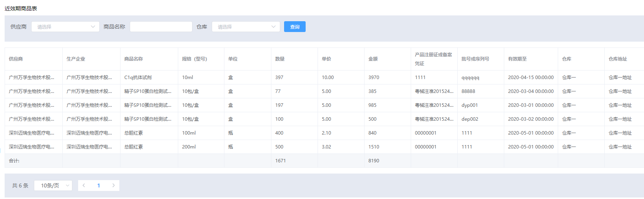Viewport: 644px width, 199px height.
Task: Select the 总胆红素 200ml row
Action: [134, 147]
